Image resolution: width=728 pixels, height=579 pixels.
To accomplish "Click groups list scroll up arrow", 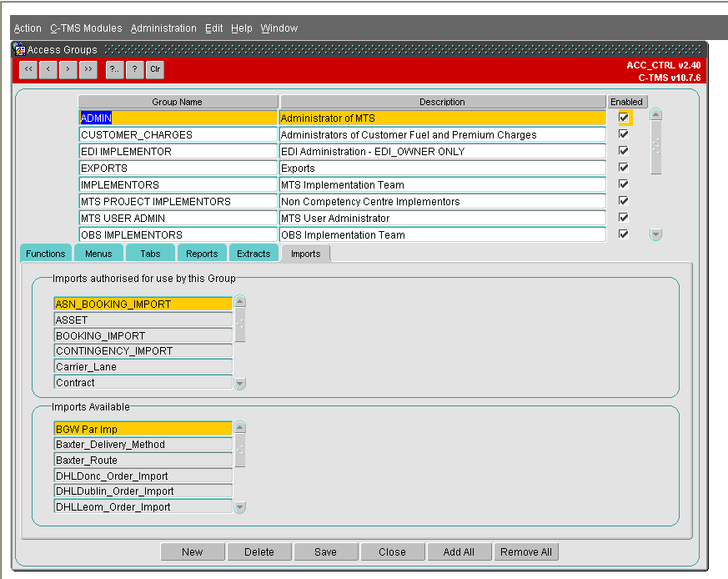I will (x=655, y=114).
